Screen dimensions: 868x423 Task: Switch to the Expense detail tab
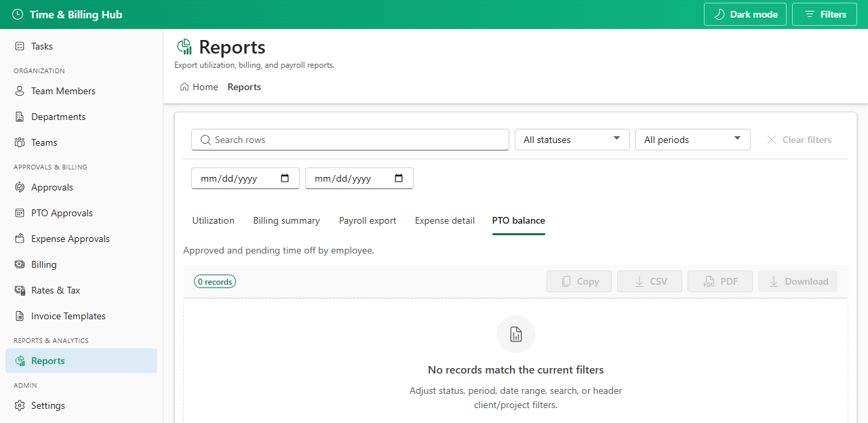pos(445,220)
